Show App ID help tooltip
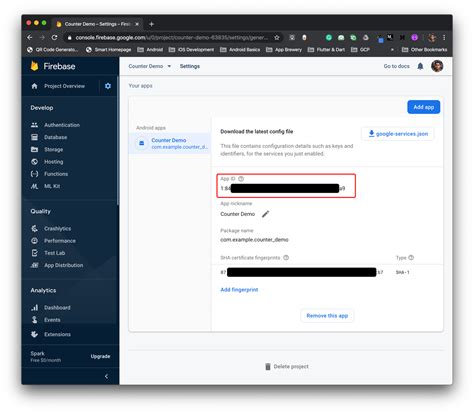Viewport: 474px width, 413px height. coord(241,179)
